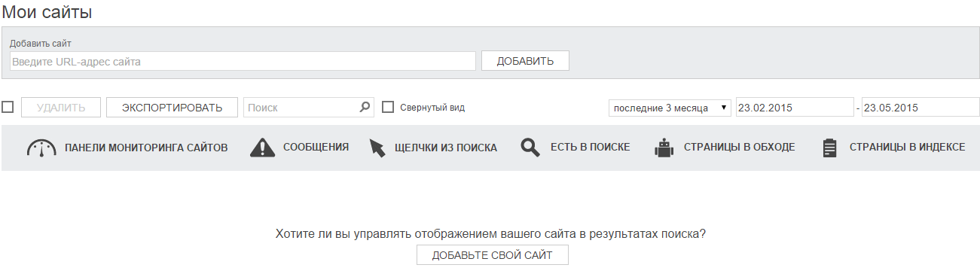Enable the Свернутый вид checkbox
The image size is (980, 277).
pyautogui.click(x=388, y=108)
